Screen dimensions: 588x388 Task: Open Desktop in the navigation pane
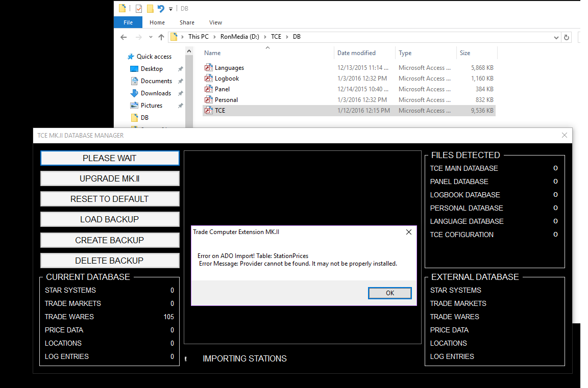(x=152, y=69)
